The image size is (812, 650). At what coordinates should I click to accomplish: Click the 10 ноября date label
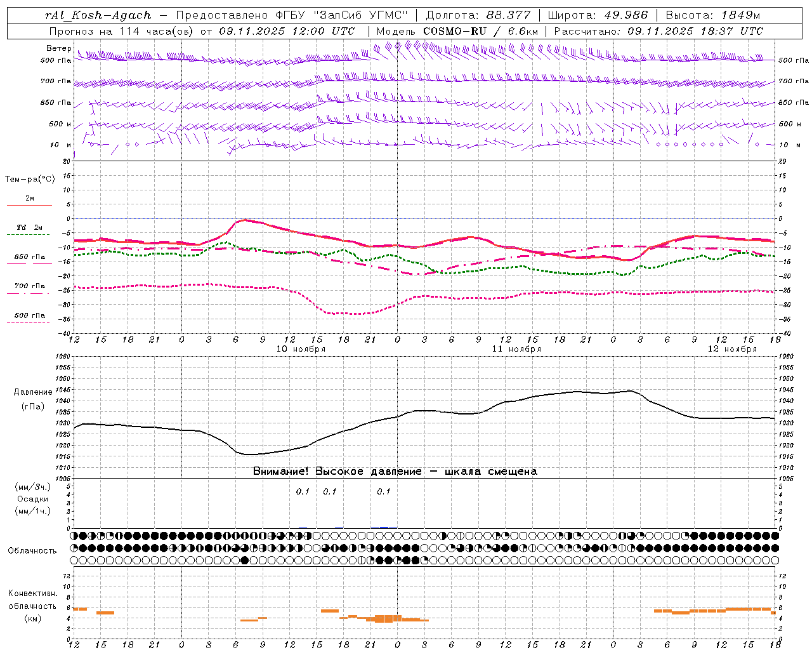click(301, 349)
